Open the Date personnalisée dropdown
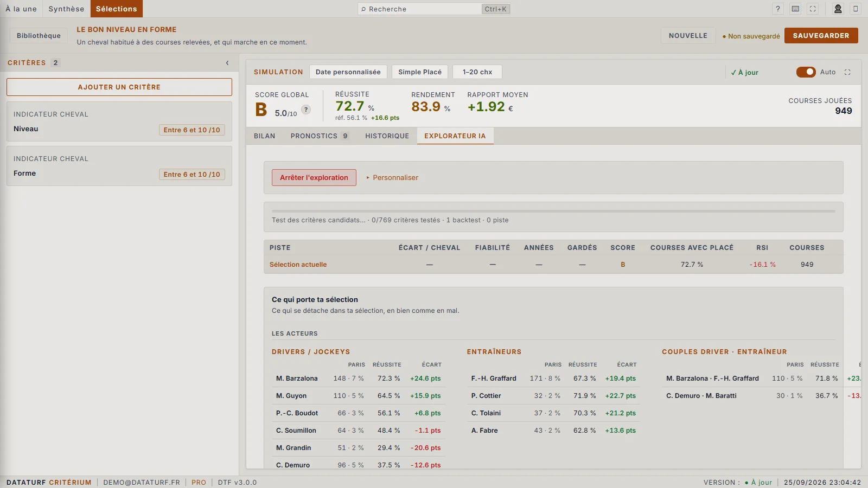The height and width of the screenshot is (488, 868). [x=348, y=72]
